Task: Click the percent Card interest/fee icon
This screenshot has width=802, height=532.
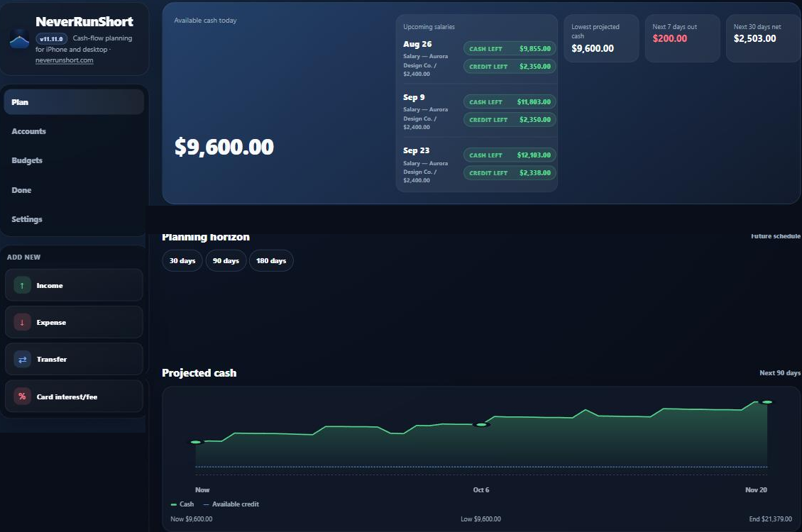Action: 22,396
